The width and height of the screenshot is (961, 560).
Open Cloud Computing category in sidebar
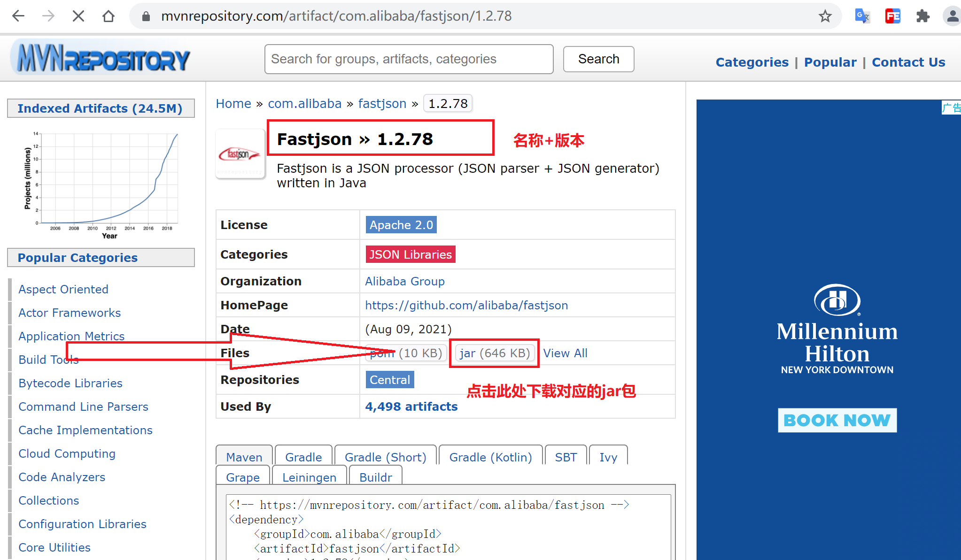tap(67, 453)
